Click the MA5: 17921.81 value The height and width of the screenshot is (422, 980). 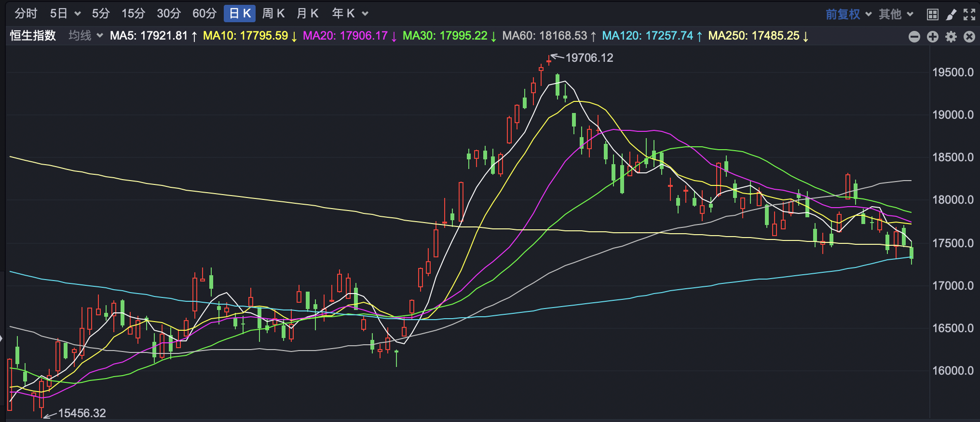(x=153, y=36)
